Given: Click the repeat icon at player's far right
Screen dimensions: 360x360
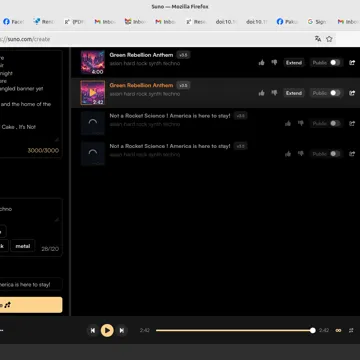Looking at the screenshot, I should 351,330.
